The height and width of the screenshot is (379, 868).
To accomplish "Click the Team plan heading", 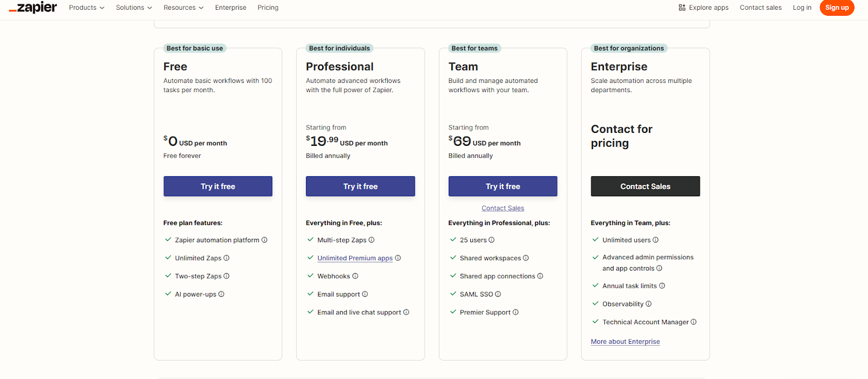I will click(x=463, y=67).
